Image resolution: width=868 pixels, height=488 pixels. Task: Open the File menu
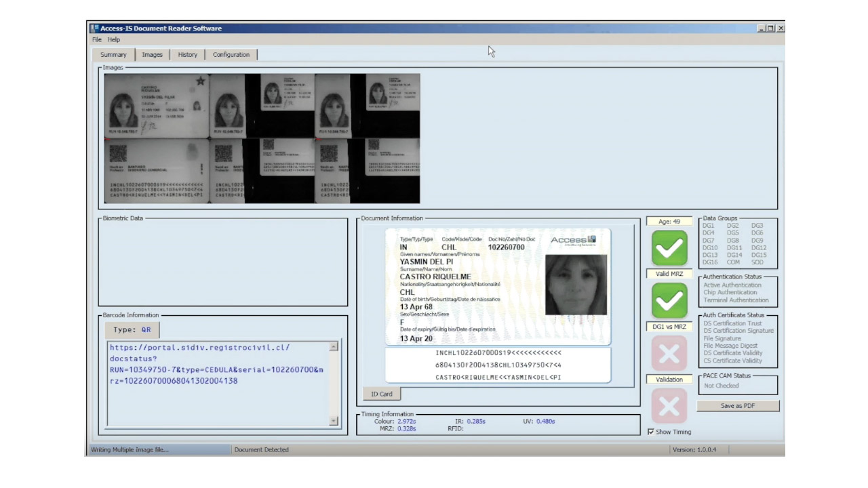[96, 39]
